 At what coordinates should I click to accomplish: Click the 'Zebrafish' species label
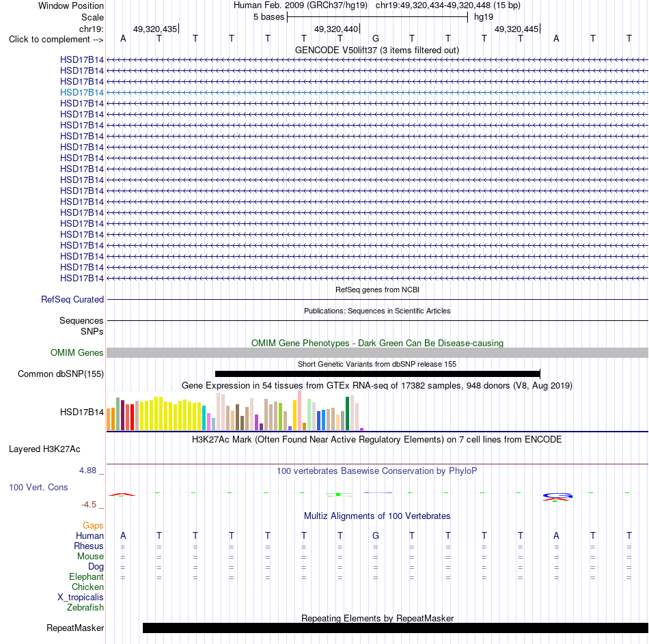[85, 607]
